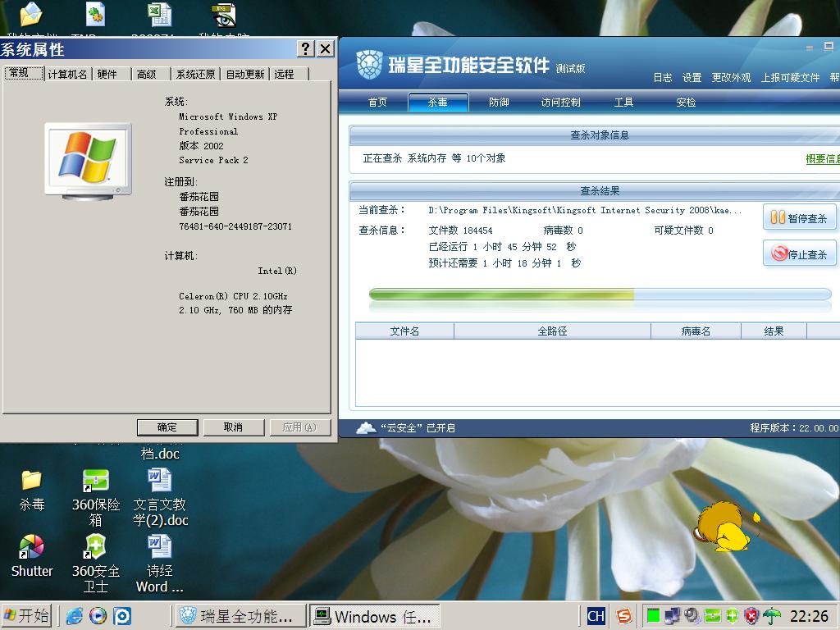The width and height of the screenshot is (840, 630).
Task: Click the 病毒名 column header
Action: point(696,331)
